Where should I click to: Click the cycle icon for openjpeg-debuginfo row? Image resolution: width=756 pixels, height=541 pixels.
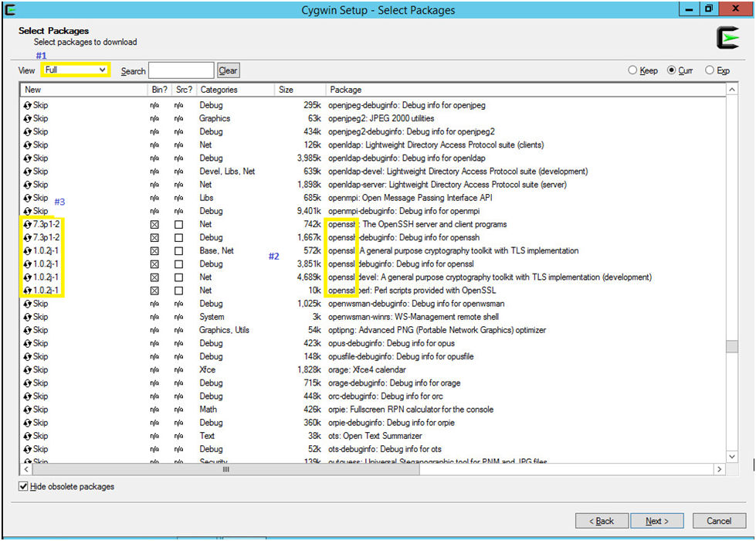(28, 105)
